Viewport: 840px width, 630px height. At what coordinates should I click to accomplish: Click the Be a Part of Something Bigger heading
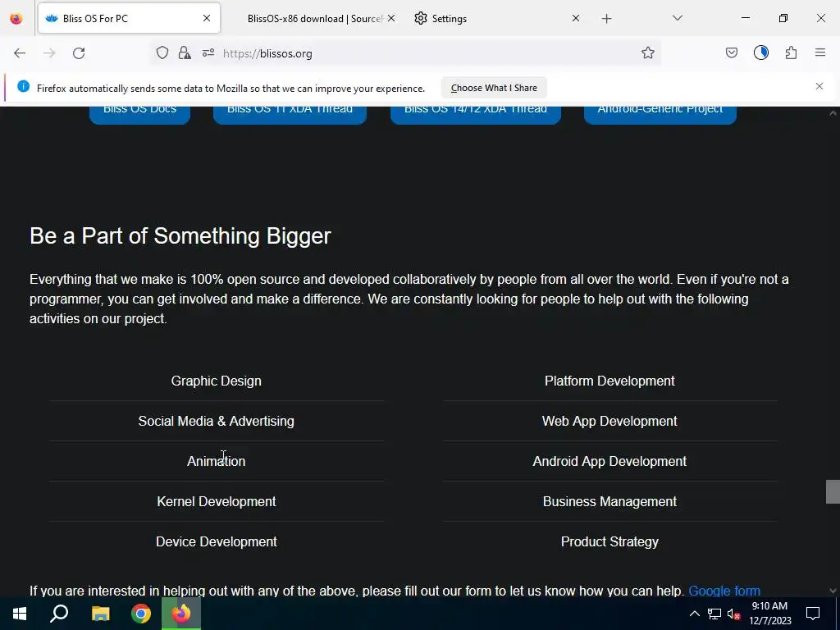180,235
